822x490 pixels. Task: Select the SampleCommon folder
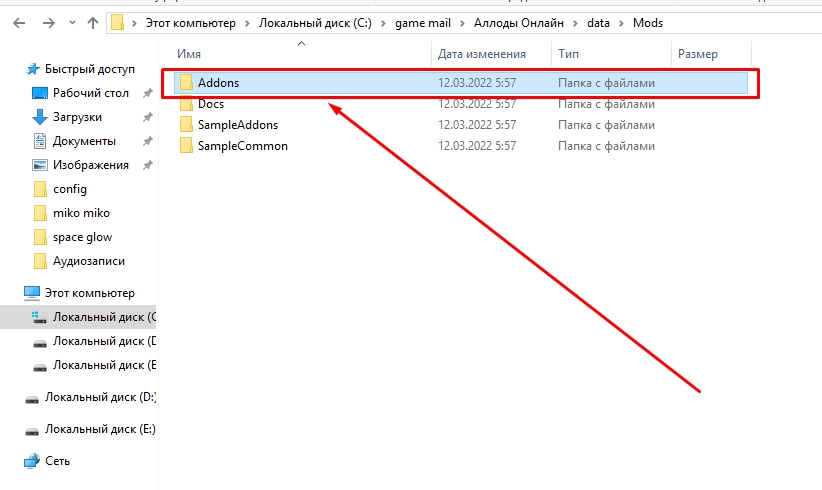(x=242, y=146)
